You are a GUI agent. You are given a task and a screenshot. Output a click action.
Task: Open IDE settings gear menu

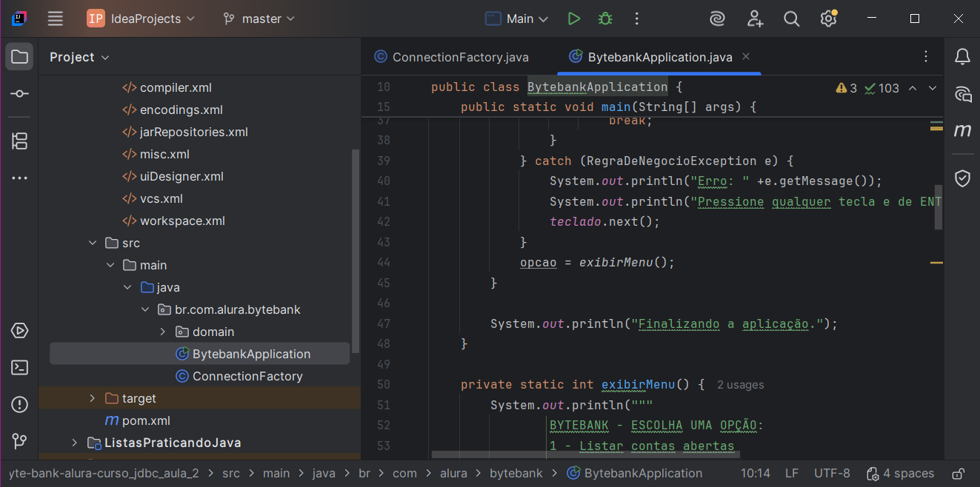[828, 19]
